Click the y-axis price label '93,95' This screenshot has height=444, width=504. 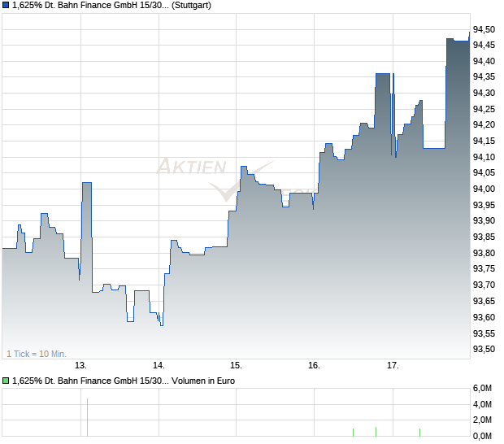click(x=484, y=205)
